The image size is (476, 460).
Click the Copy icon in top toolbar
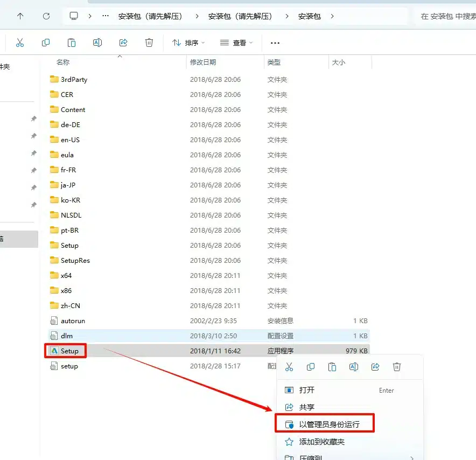[46, 43]
